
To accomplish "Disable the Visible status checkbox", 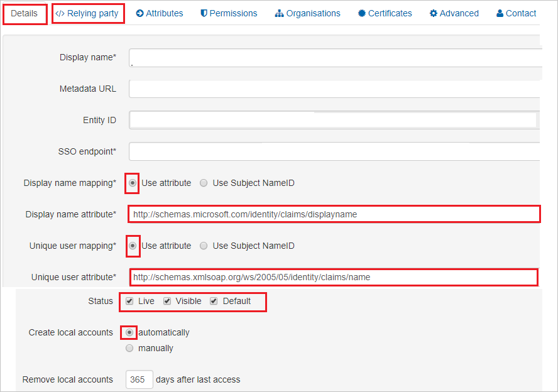I will 167,301.
